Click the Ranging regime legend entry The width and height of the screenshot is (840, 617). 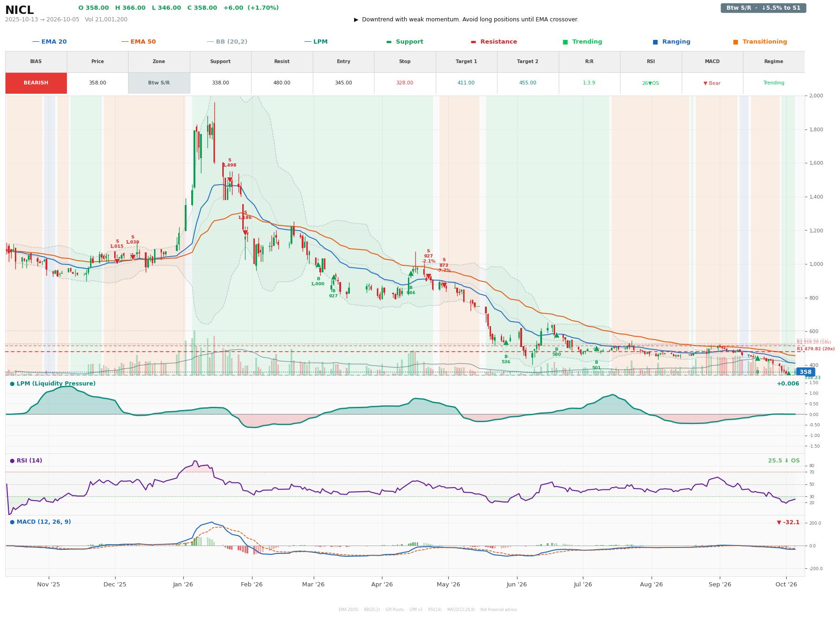click(x=672, y=42)
